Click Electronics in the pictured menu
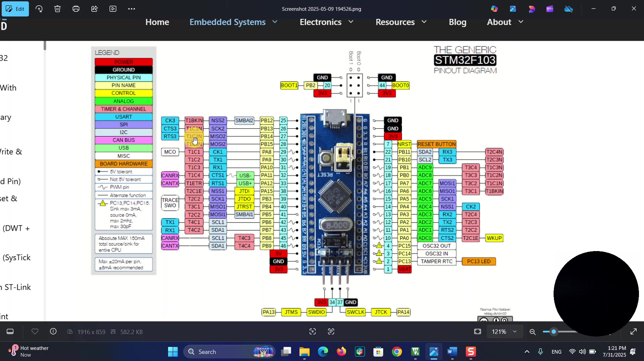644x361 pixels. 321,22
